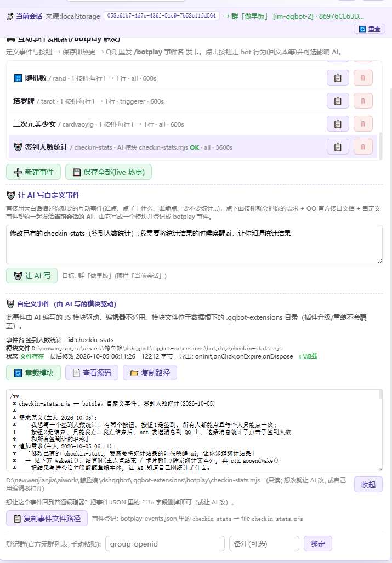Delete the 塔罗牌 event via trash icon
This screenshot has height=563, width=392.
point(363,100)
